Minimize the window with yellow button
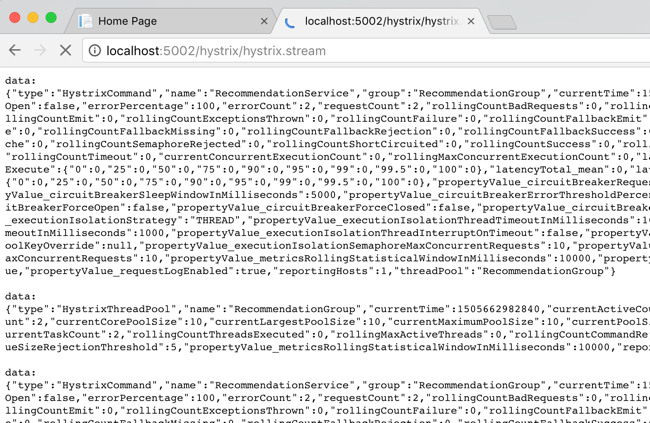Screen dimensions: 650x423 (33, 19)
